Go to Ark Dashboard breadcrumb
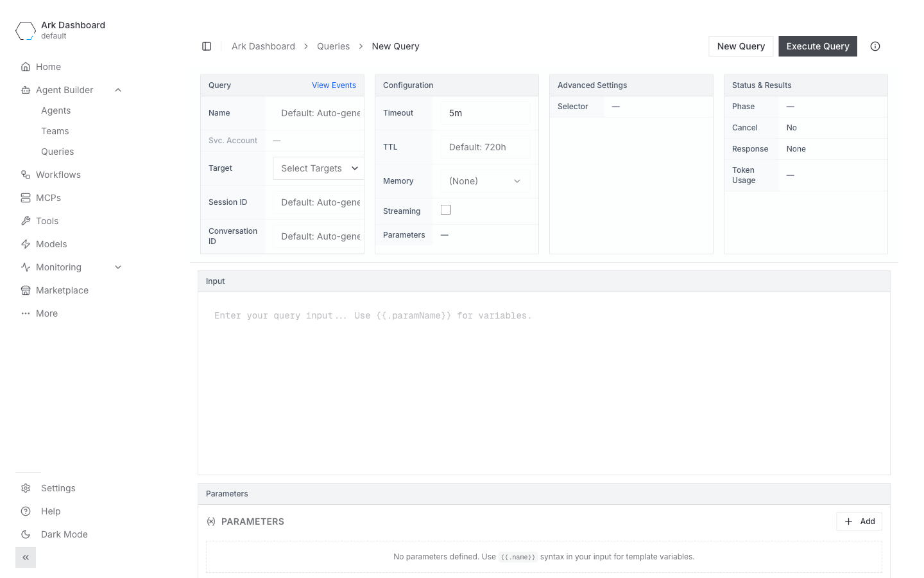The height and width of the screenshot is (578, 924). pos(263,46)
